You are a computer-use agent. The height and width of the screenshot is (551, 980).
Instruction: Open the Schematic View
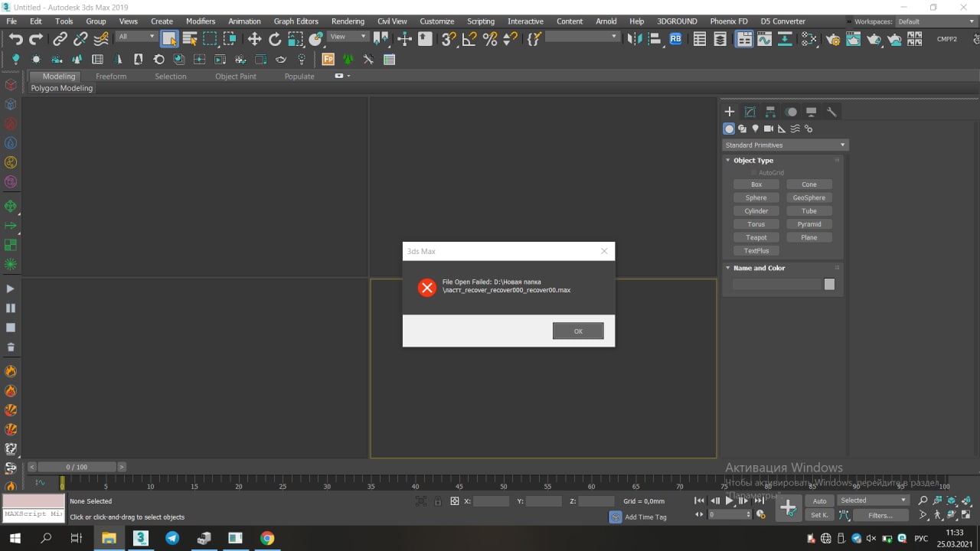tap(785, 38)
